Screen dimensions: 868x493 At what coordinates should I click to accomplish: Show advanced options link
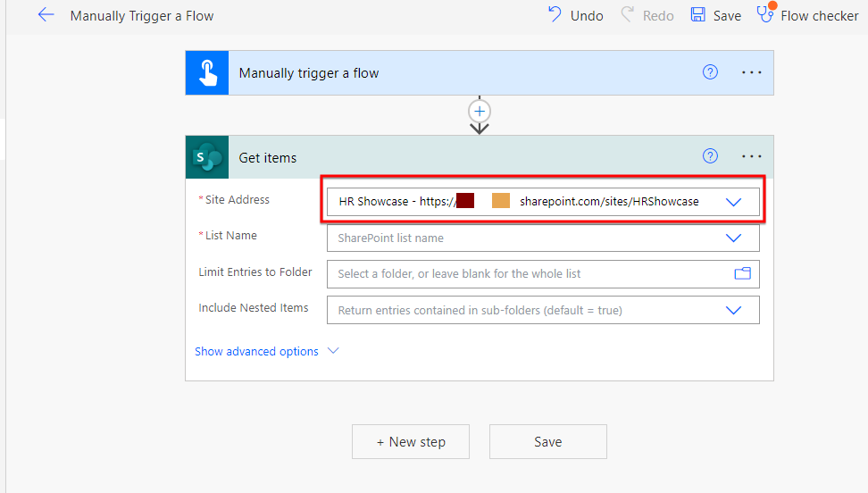pyautogui.click(x=256, y=351)
